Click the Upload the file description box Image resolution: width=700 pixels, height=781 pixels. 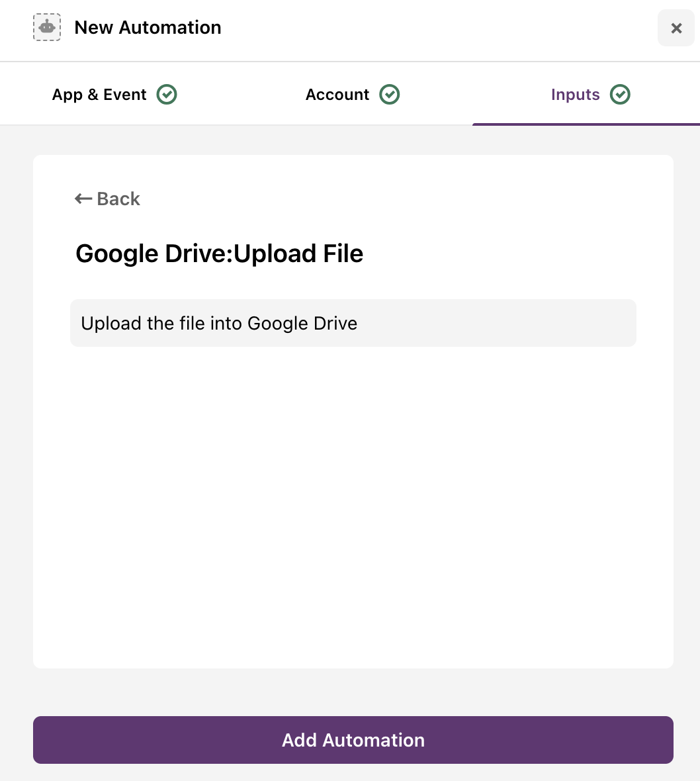point(353,323)
